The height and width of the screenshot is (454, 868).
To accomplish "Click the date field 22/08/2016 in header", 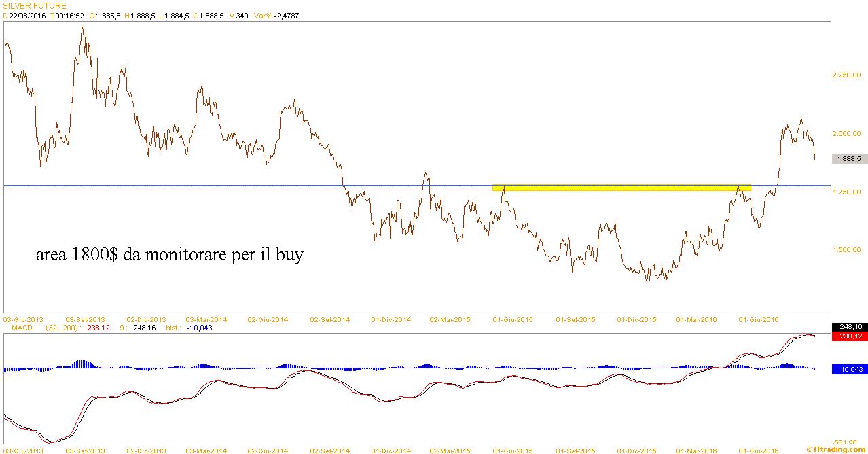I will click(x=27, y=16).
